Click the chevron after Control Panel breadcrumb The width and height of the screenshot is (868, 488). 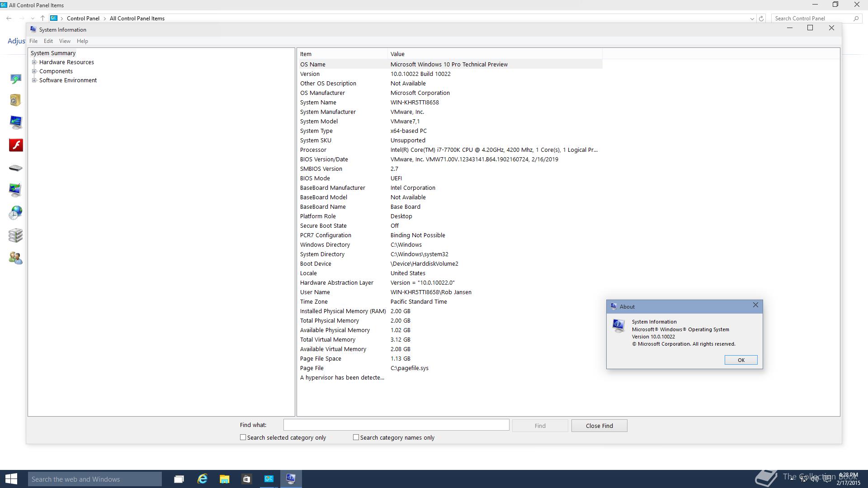(104, 19)
